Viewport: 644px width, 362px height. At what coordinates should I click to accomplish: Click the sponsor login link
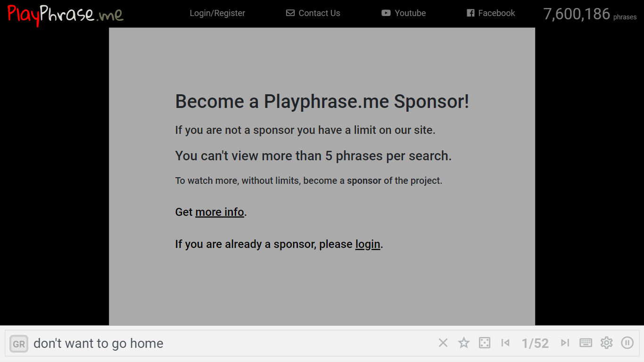click(368, 244)
